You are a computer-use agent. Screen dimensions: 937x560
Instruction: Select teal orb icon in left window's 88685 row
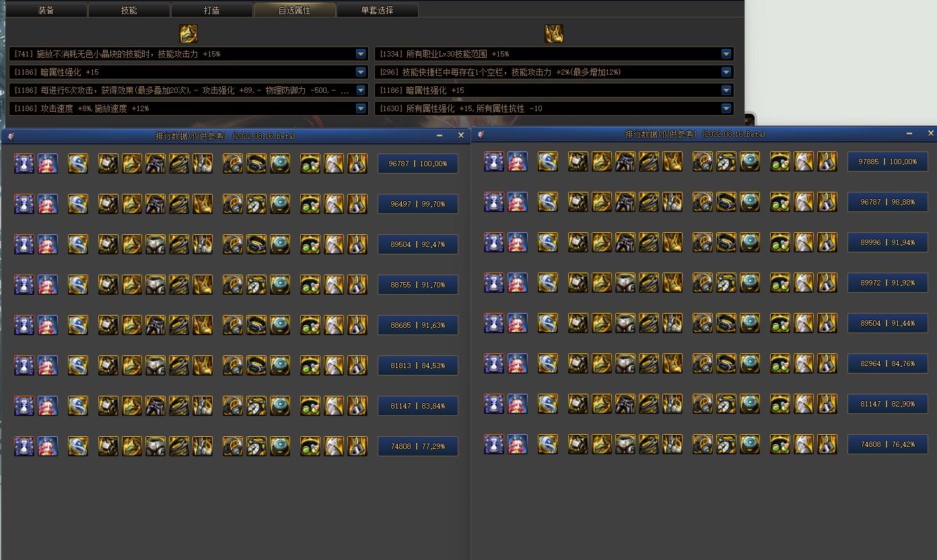coord(280,325)
